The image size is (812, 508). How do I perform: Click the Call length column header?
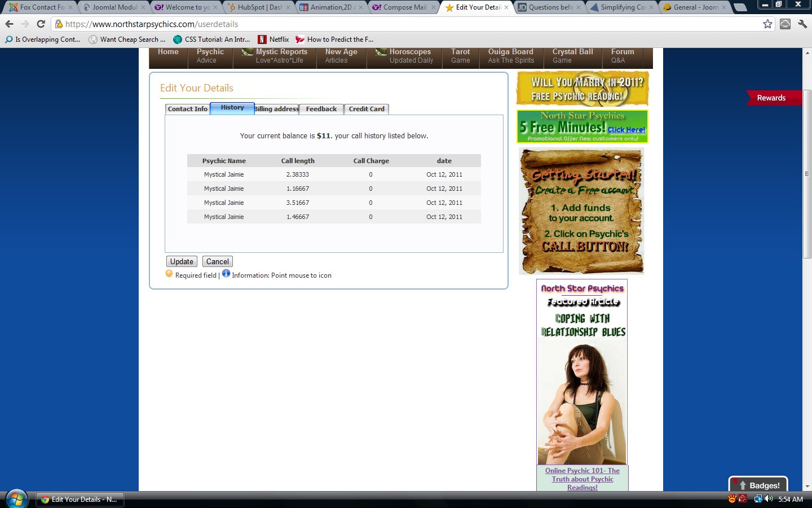(298, 161)
